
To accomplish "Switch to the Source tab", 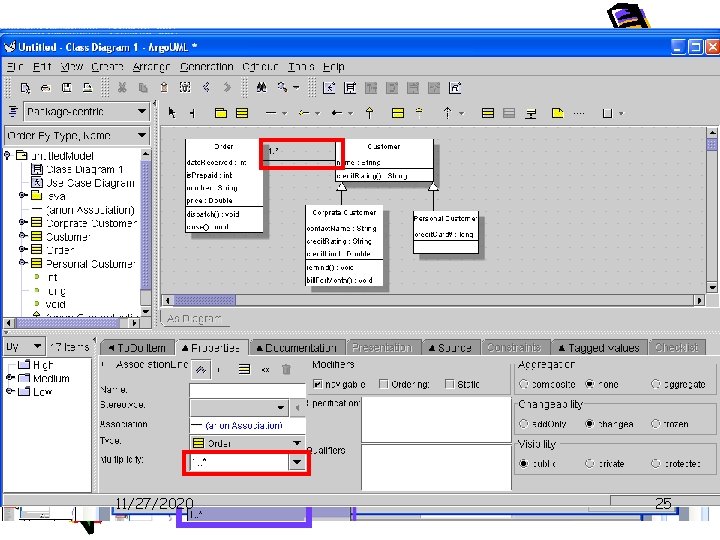I will [x=450, y=348].
